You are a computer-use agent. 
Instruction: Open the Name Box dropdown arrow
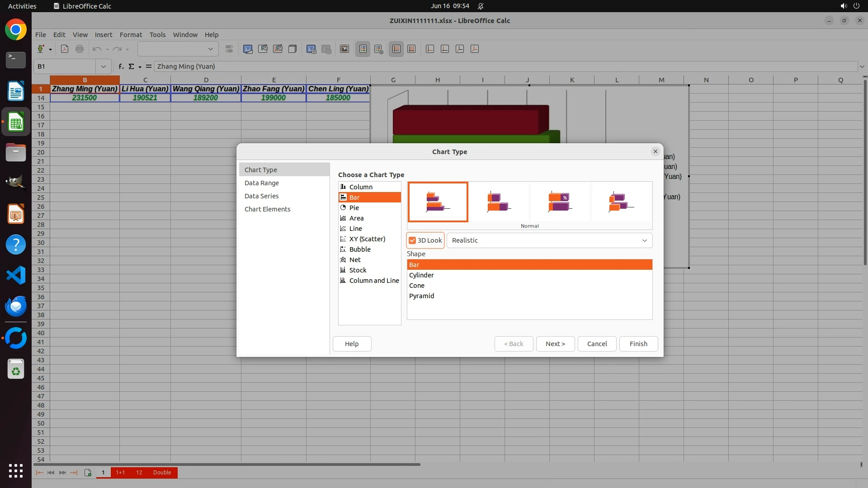(x=104, y=66)
